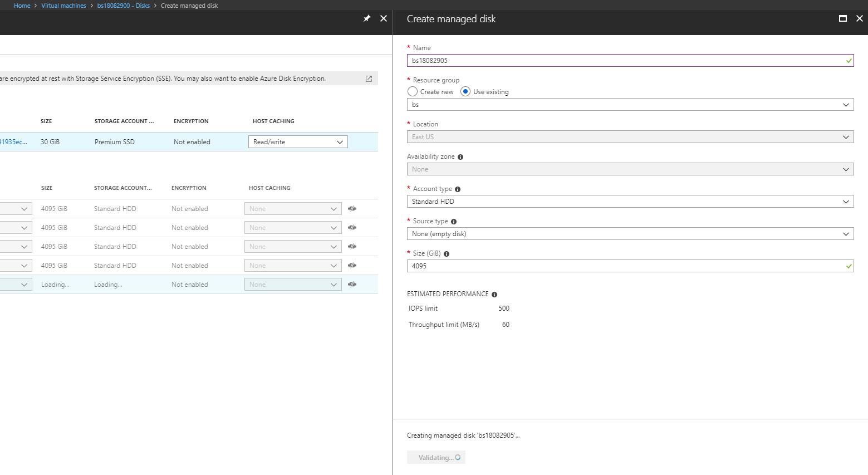This screenshot has height=475, width=868.
Task: Open the Source type dropdown
Action: (630, 234)
